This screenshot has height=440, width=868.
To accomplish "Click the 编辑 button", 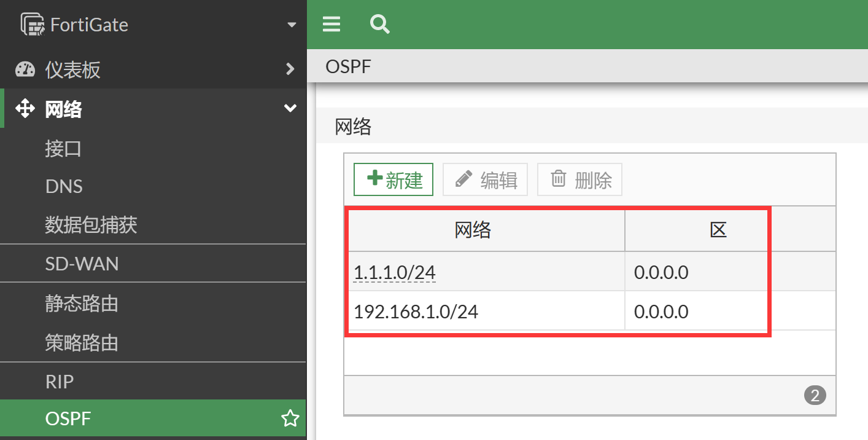I will [x=485, y=179].
